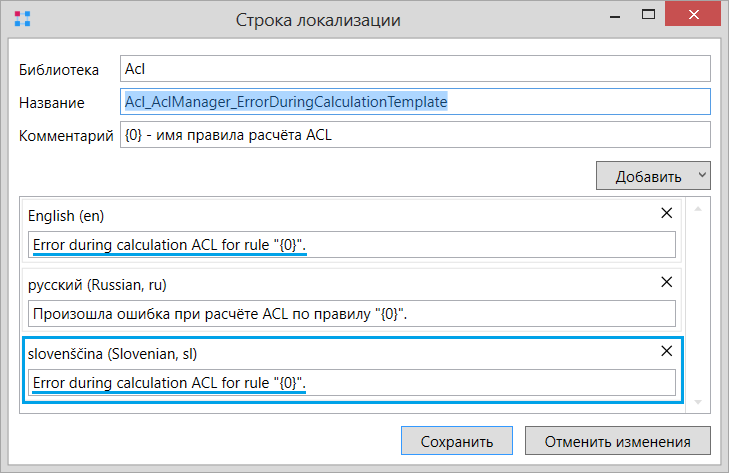The width and height of the screenshot is (729, 473).
Task: Open the Добавить dropdown arrow
Action: (x=702, y=175)
